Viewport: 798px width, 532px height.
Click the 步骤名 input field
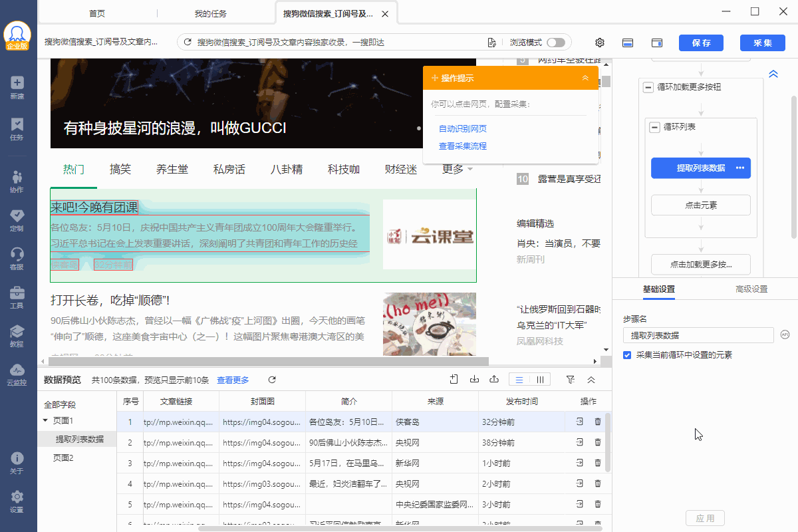click(698, 335)
